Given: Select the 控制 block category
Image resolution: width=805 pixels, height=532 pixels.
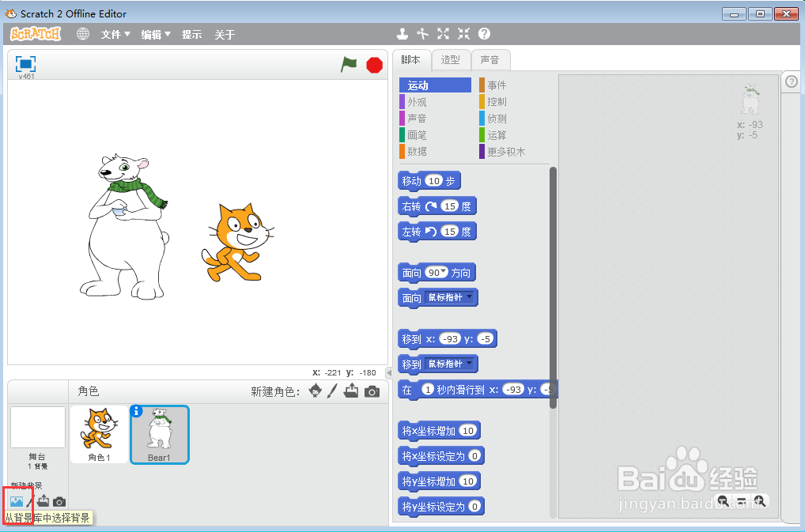Looking at the screenshot, I should [x=513, y=101].
